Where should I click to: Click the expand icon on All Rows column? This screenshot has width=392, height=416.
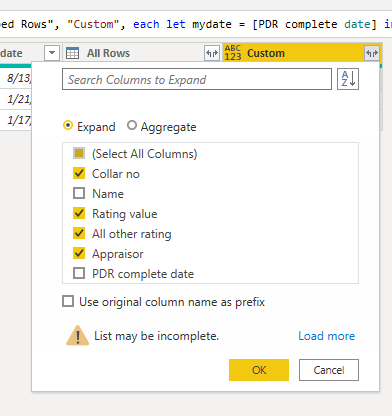(212, 53)
